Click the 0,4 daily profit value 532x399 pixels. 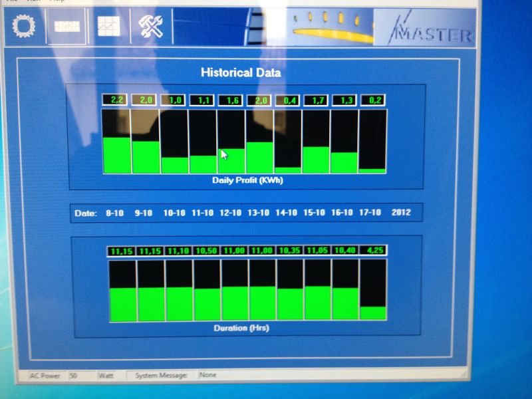coord(288,100)
